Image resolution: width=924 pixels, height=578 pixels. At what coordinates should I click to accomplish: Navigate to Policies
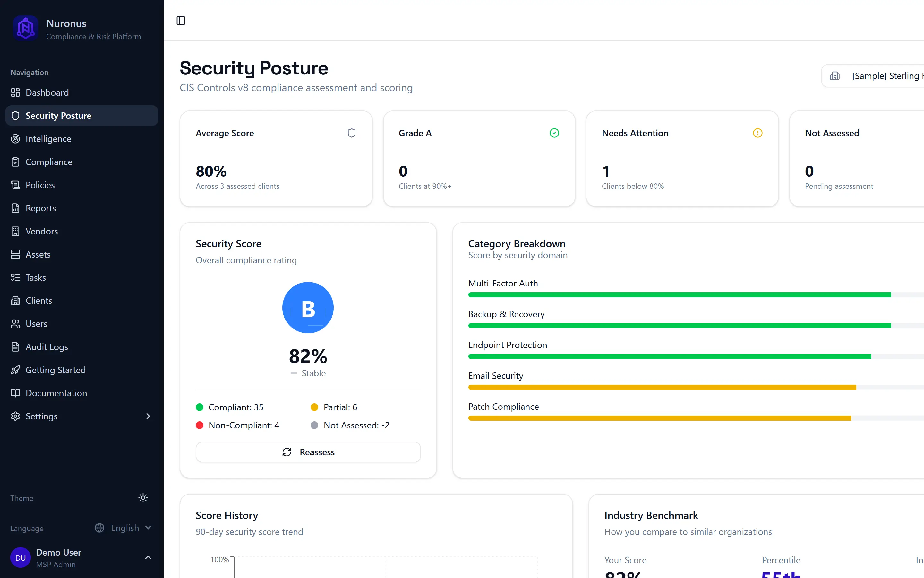tap(82, 185)
